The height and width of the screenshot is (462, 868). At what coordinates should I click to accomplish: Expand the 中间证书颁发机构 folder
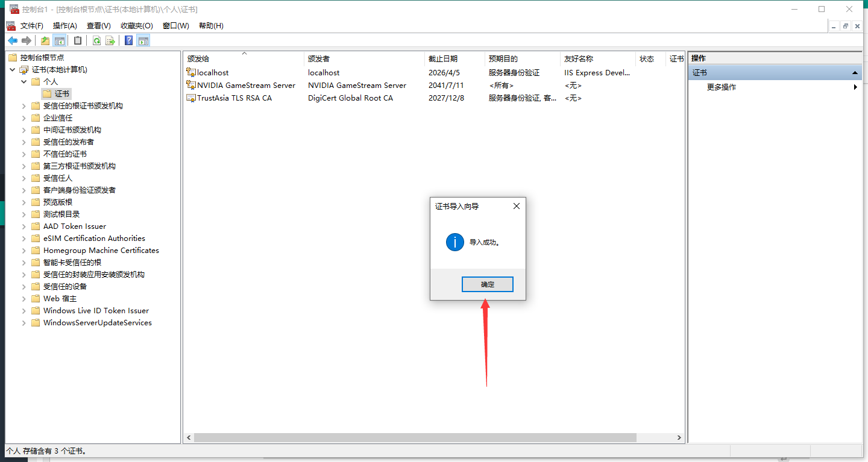(x=24, y=130)
